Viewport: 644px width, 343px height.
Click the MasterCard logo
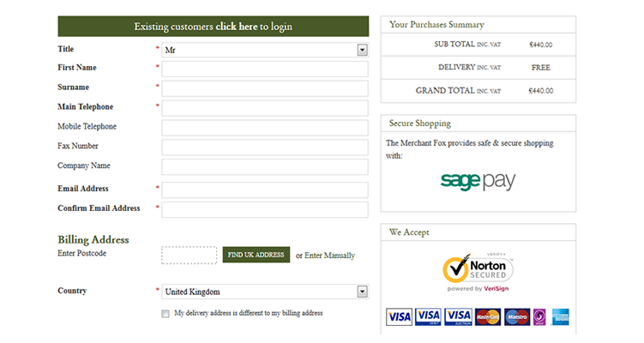(x=487, y=316)
